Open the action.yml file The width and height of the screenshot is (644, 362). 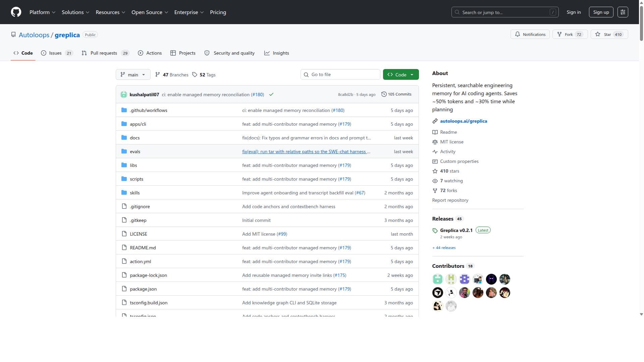pyautogui.click(x=141, y=261)
